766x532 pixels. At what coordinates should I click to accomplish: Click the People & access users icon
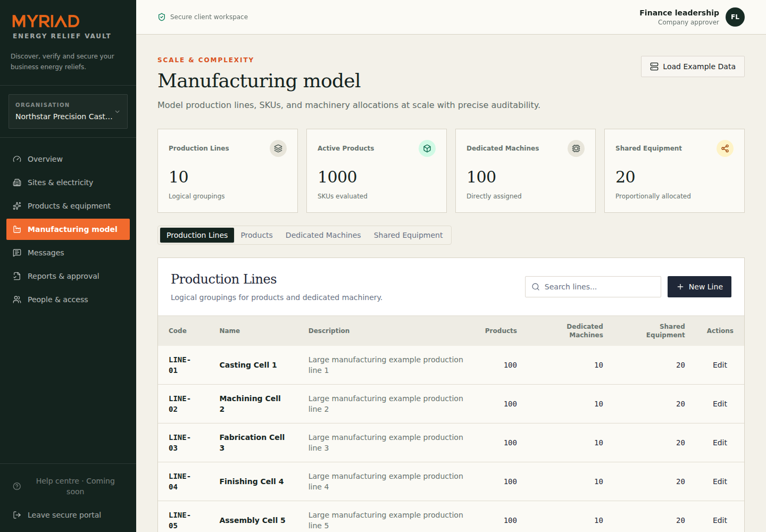point(17,300)
